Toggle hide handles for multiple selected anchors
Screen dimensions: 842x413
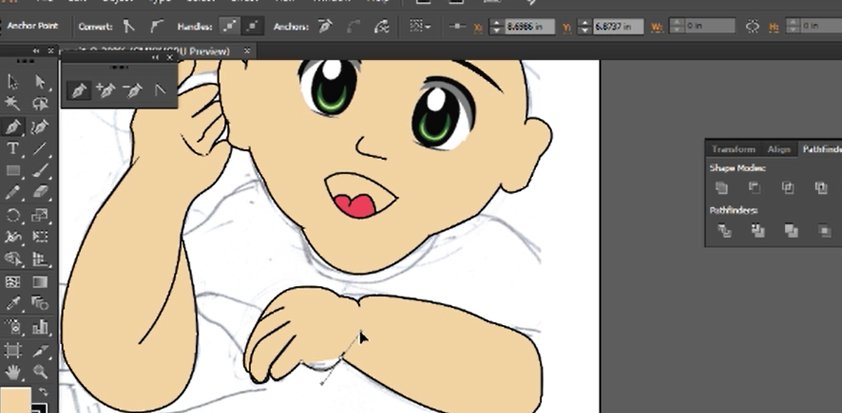(x=253, y=26)
